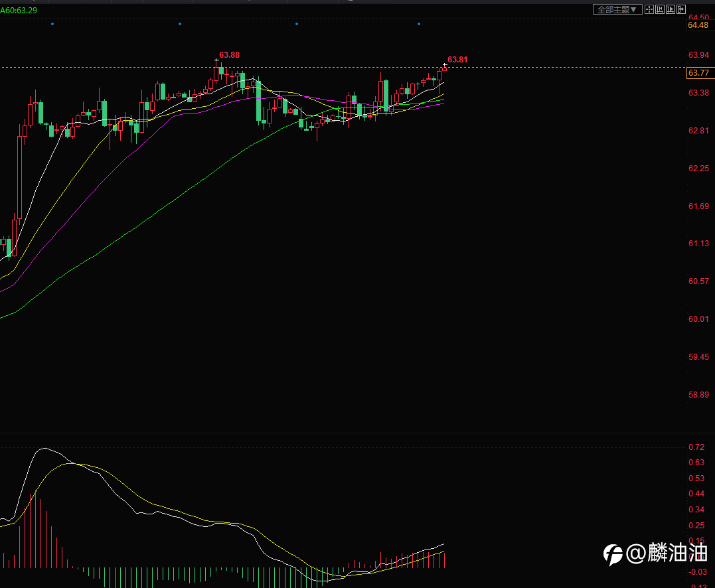This screenshot has height=588, width=715.
Task: Open the 全部主题 dropdown
Action: (617, 9)
